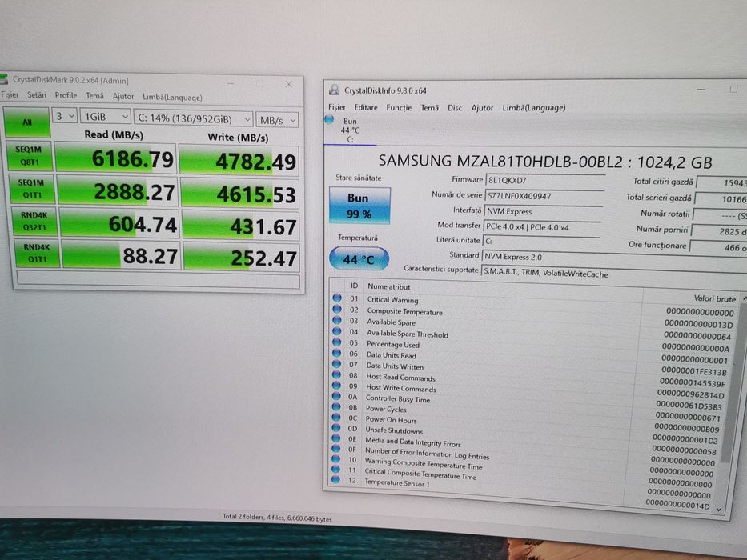Screen dimensions: 747x560
Task: Open Ajutor menu in CrystalDiskMark
Action: (x=123, y=97)
